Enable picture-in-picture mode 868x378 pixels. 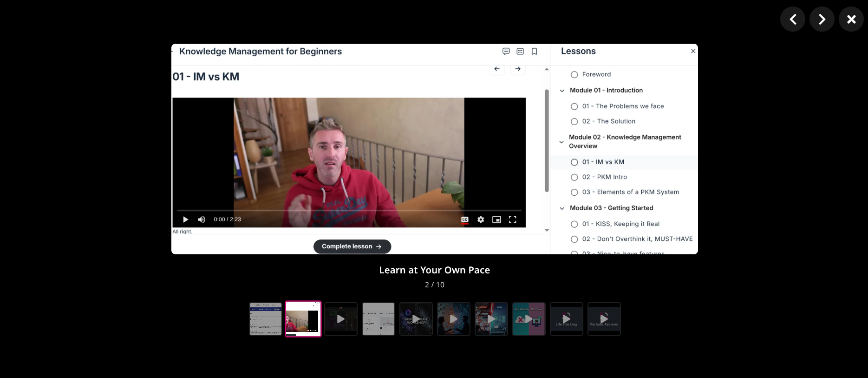point(496,219)
